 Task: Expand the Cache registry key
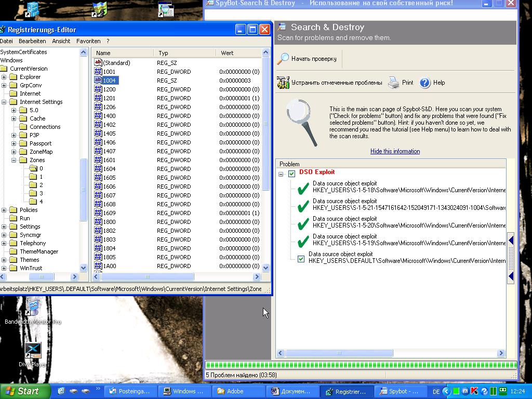click(x=14, y=118)
